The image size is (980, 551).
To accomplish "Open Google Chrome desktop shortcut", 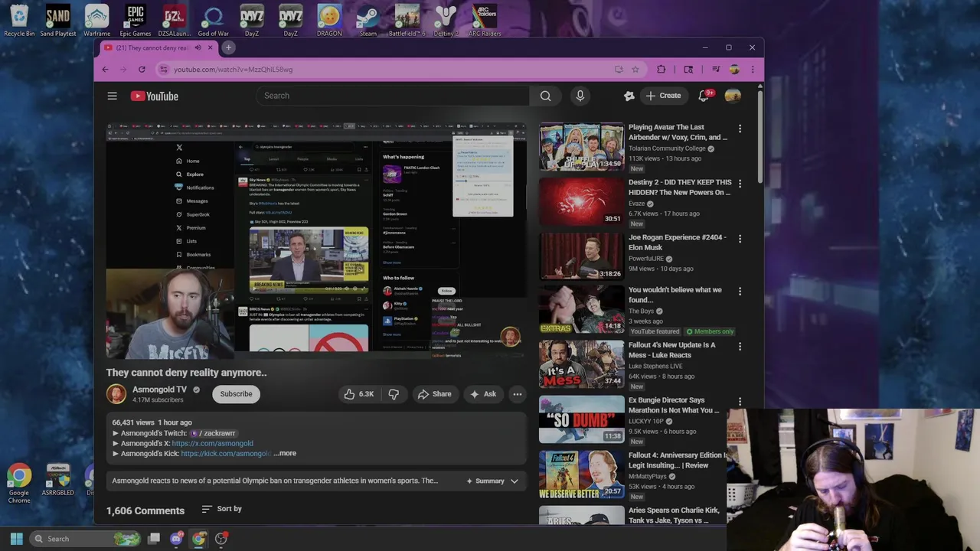I will [x=19, y=484].
